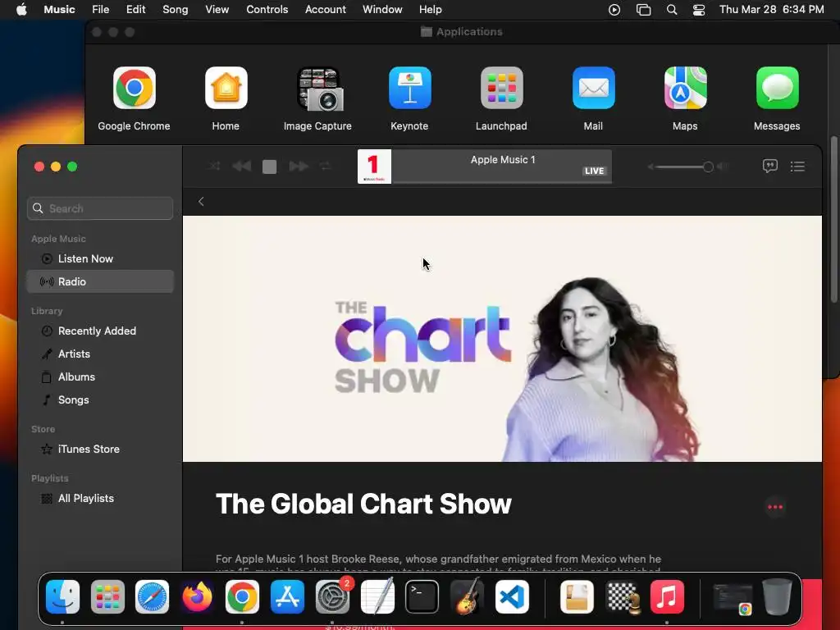
Task: Click the Music search field
Action: click(x=100, y=208)
